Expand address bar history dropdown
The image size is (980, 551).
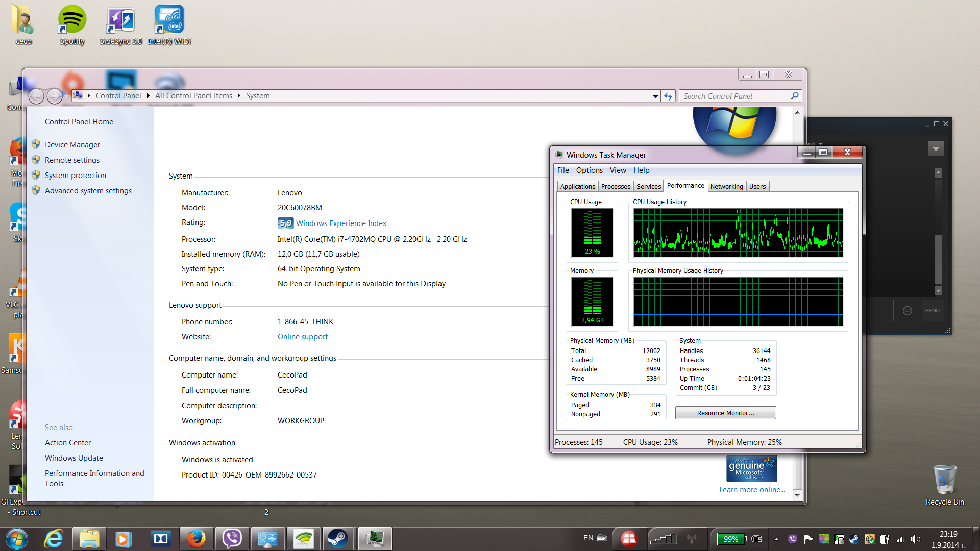(655, 96)
